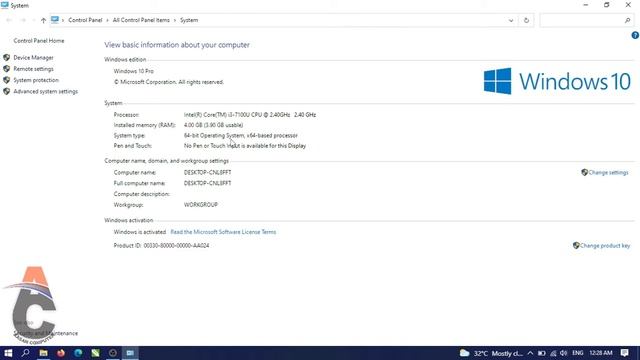640x360 pixels.
Task: Select System in the breadcrumb path
Action: (189, 20)
